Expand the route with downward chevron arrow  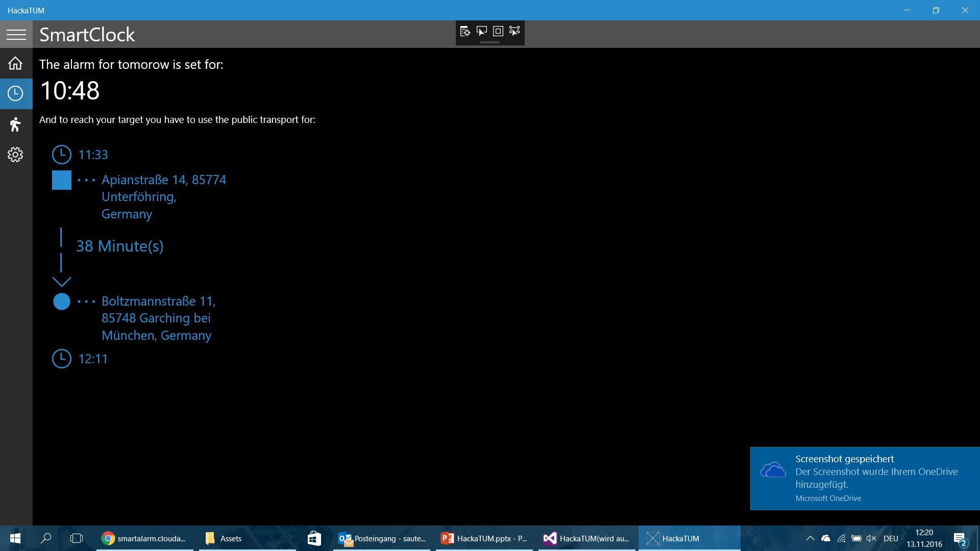tap(62, 281)
